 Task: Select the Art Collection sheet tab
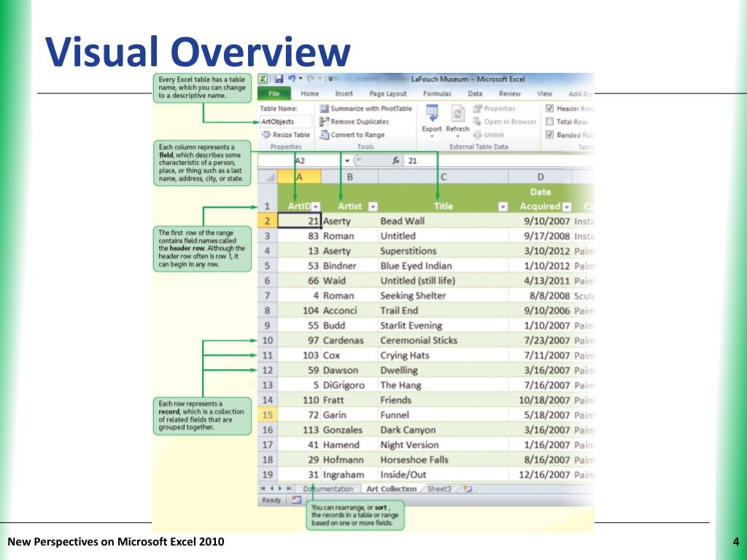pos(391,489)
